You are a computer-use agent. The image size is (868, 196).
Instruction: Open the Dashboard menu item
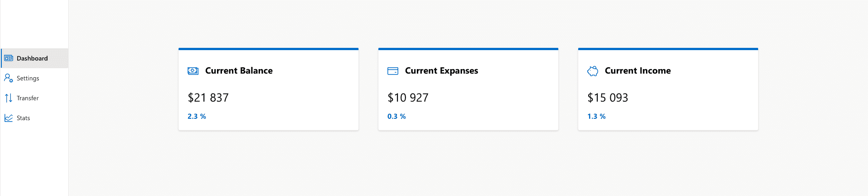coord(35,58)
